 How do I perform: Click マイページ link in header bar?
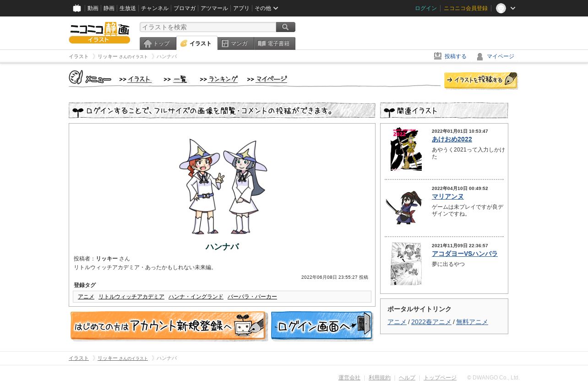pos(501,56)
